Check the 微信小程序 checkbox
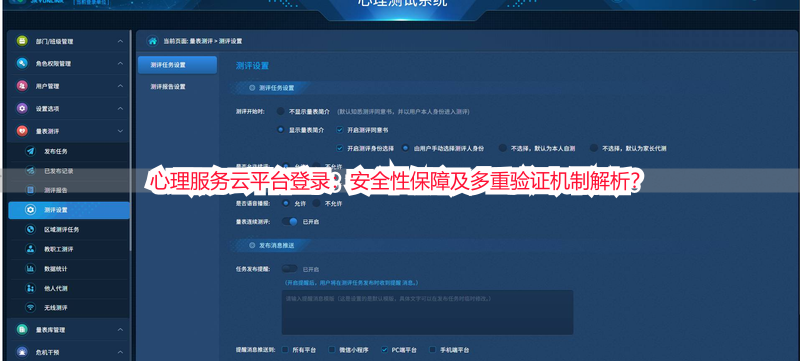This screenshot has width=800, height=361. point(332,350)
